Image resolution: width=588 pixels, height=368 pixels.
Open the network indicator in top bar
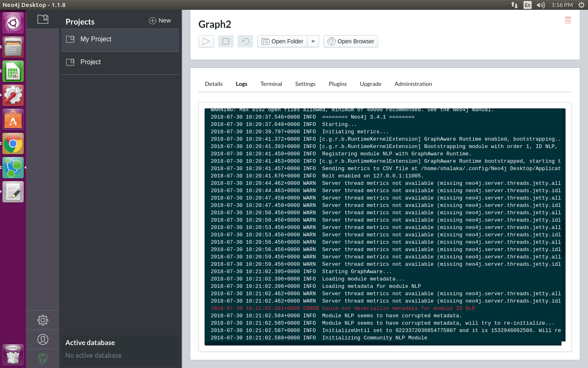514,5
